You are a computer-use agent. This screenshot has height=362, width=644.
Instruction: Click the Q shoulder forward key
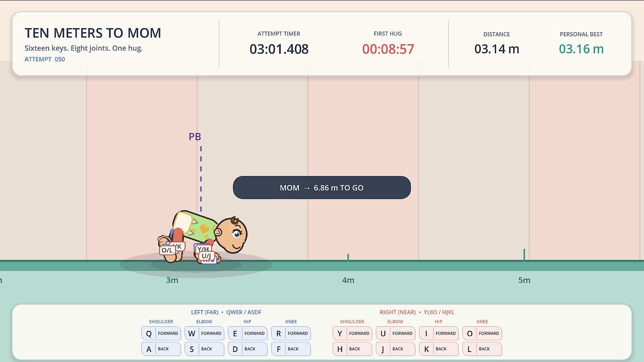161,333
